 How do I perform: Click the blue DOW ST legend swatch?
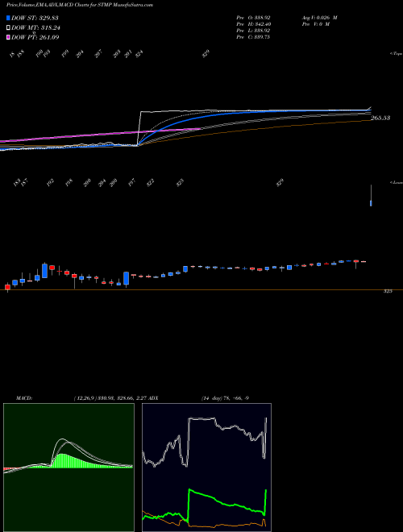(8, 18)
